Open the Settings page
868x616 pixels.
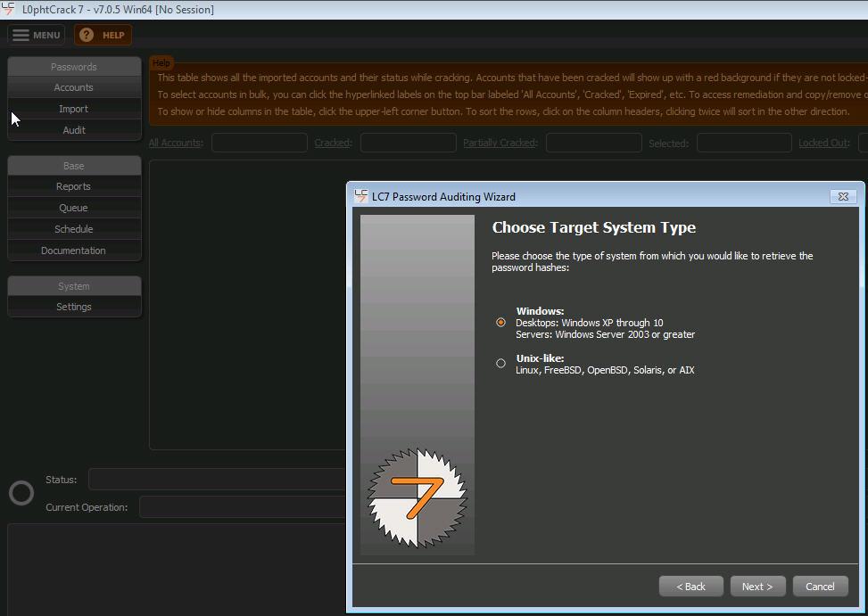pos(74,307)
